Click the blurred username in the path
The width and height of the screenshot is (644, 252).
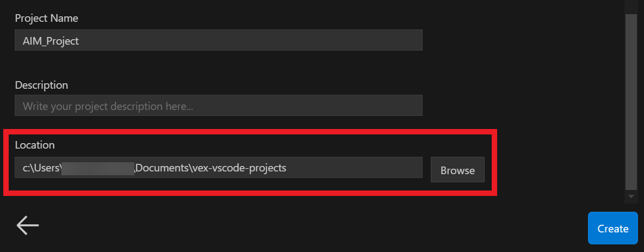pyautogui.click(x=98, y=168)
